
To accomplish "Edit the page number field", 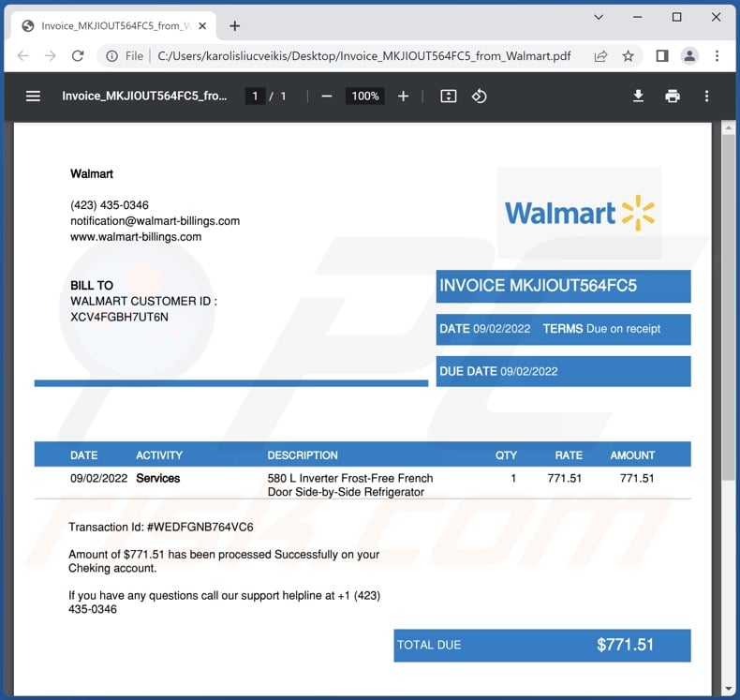I will pos(256,97).
